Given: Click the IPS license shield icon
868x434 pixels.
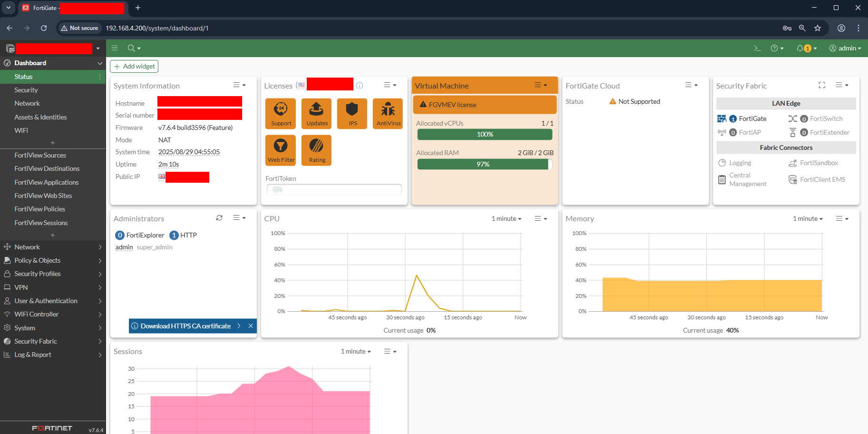Looking at the screenshot, I should point(352,113).
